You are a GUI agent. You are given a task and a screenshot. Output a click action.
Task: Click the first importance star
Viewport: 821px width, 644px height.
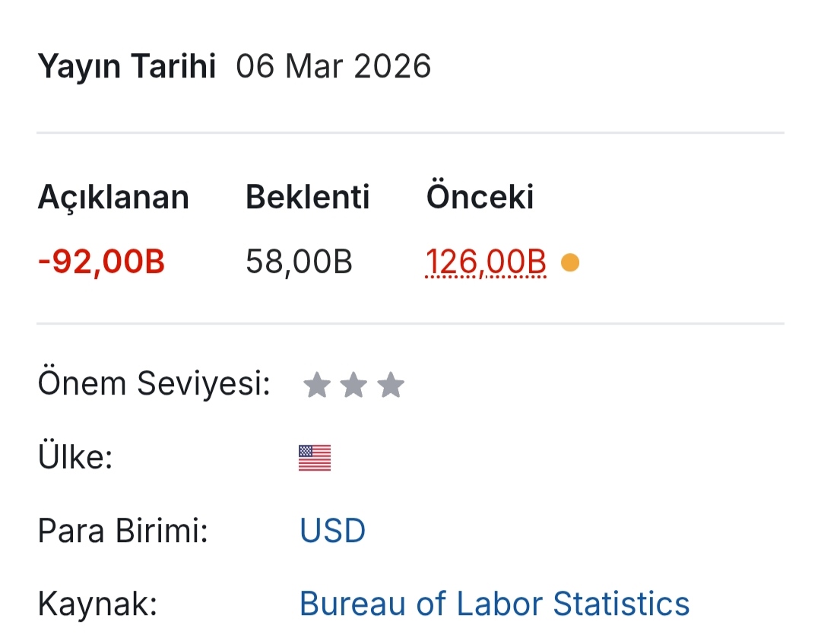(316, 385)
